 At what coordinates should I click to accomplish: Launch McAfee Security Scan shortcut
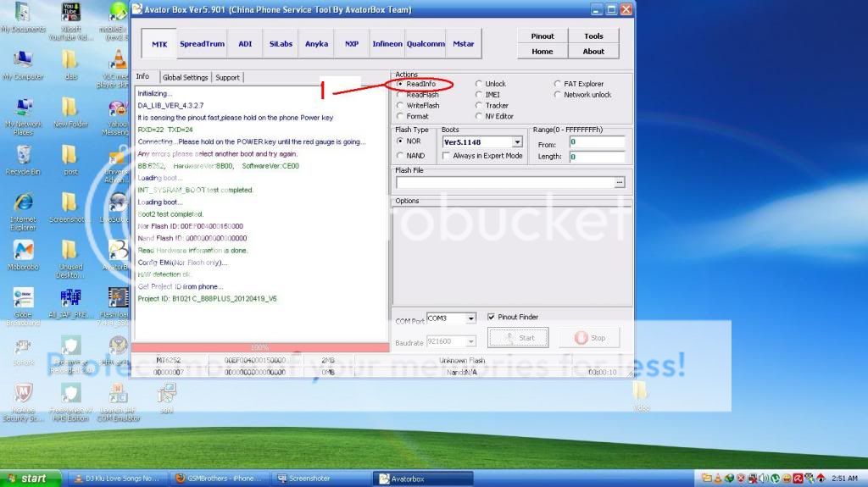[23, 403]
